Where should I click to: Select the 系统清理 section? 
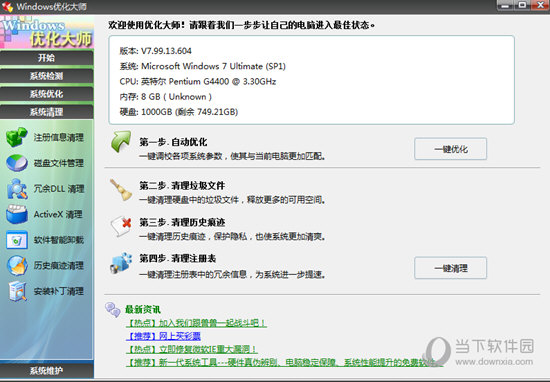point(47,112)
